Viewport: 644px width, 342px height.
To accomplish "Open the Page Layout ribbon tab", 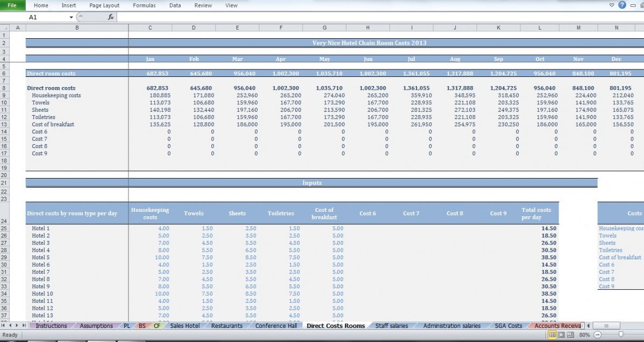I will pos(104,5).
